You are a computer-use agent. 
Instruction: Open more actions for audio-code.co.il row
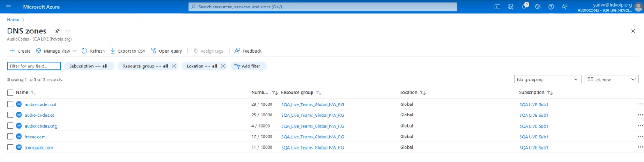(640, 104)
